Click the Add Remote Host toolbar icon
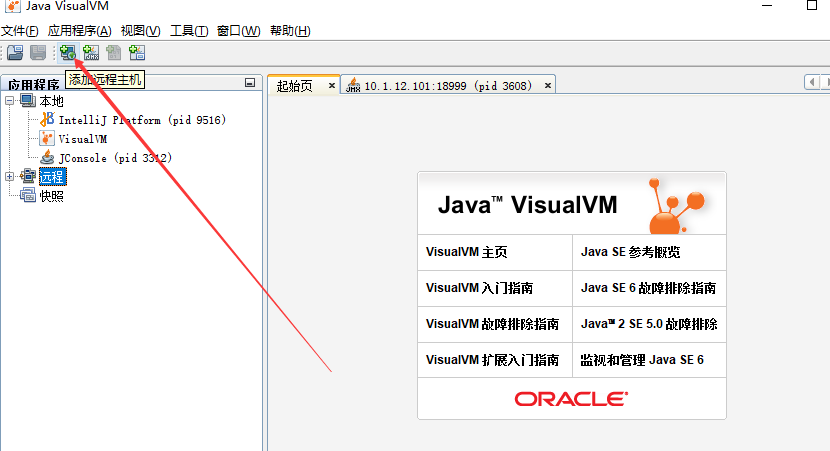This screenshot has height=451, width=830. (x=68, y=52)
